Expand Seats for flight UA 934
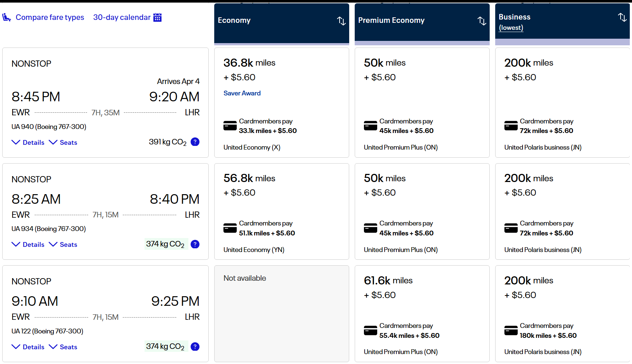Viewport: 632px width, 364px height. pyautogui.click(x=63, y=245)
